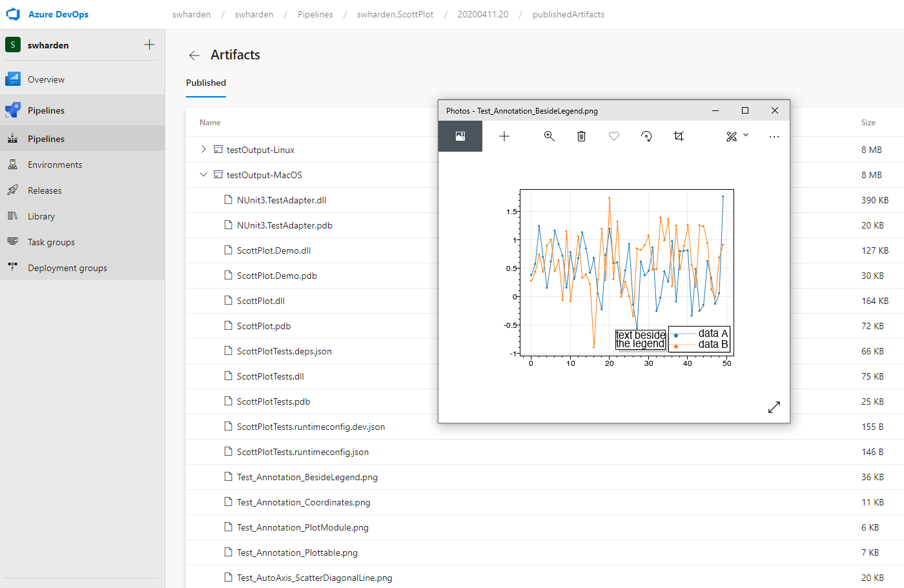This screenshot has height=588, width=904.
Task: Open Test_Annotation_Coordinates.png artifact
Action: [x=303, y=502]
